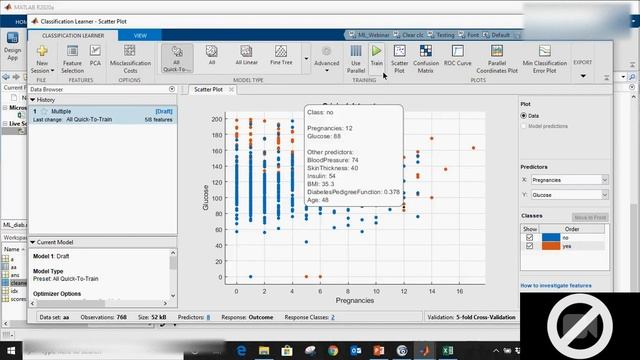Open Min Classification Error Plot
The width and height of the screenshot is (640, 360).
pyautogui.click(x=544, y=59)
